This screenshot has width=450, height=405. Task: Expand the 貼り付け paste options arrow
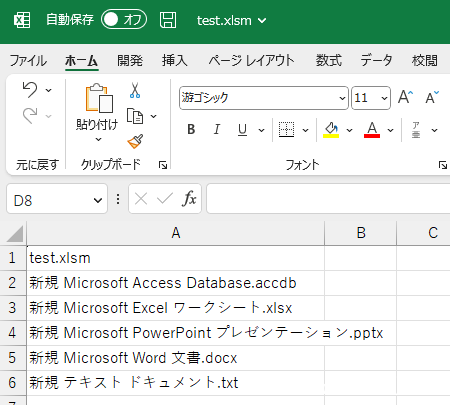tap(98, 139)
